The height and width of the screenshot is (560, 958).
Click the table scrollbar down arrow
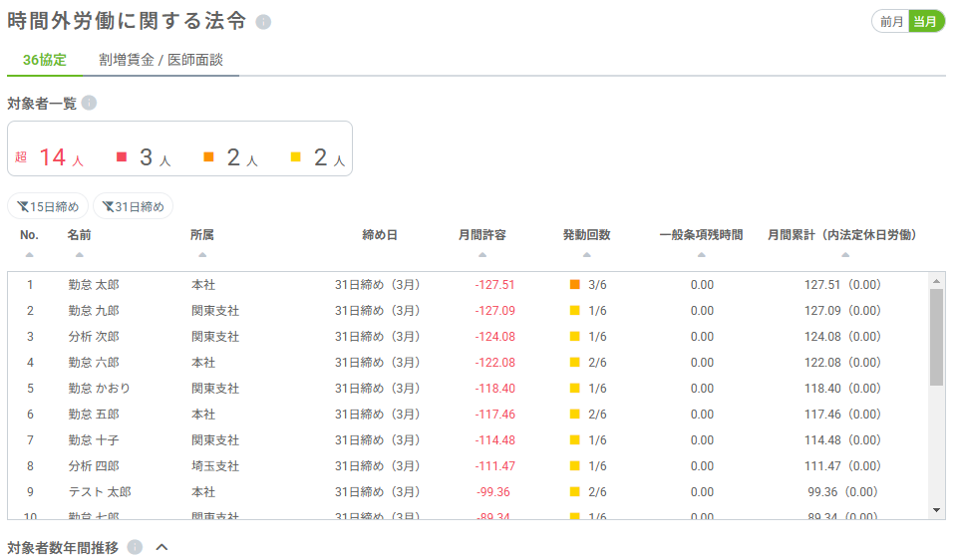coord(936,509)
